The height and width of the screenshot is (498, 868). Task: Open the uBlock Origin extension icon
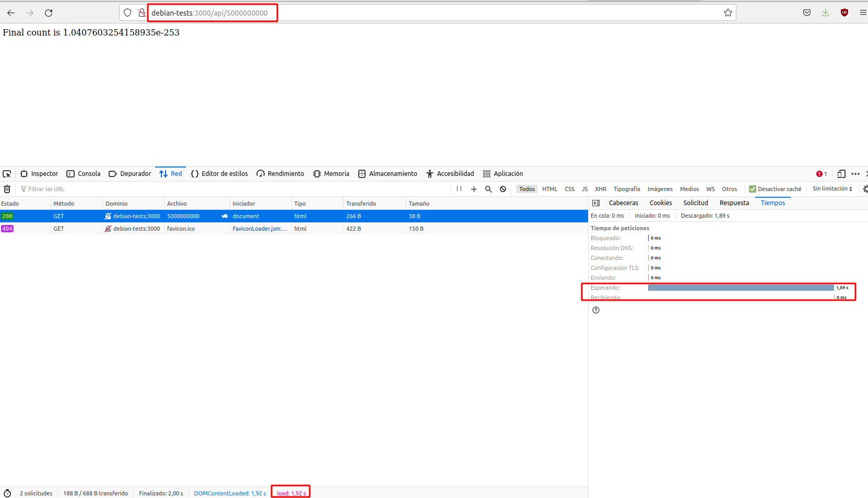[x=844, y=13]
